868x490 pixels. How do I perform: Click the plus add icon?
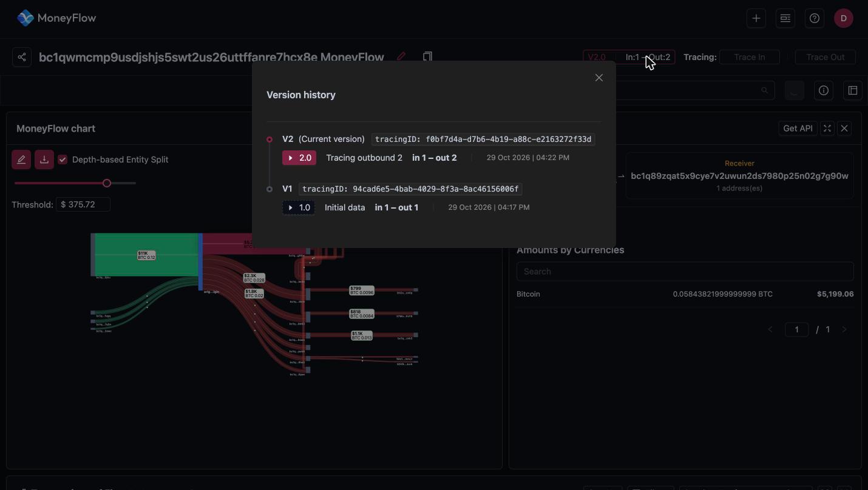756,18
